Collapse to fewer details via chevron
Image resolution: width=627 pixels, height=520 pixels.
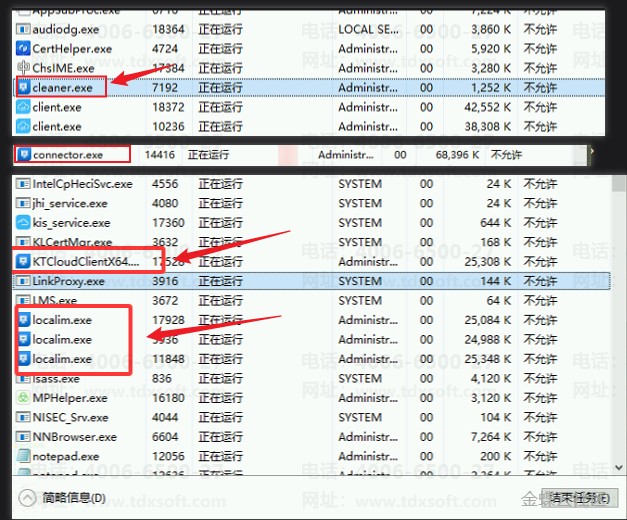(28, 498)
